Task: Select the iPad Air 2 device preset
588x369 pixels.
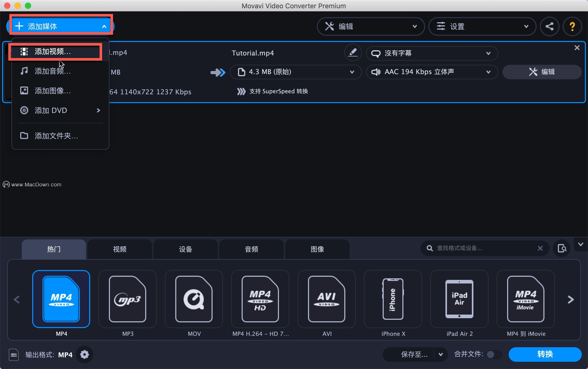Action: point(459,299)
